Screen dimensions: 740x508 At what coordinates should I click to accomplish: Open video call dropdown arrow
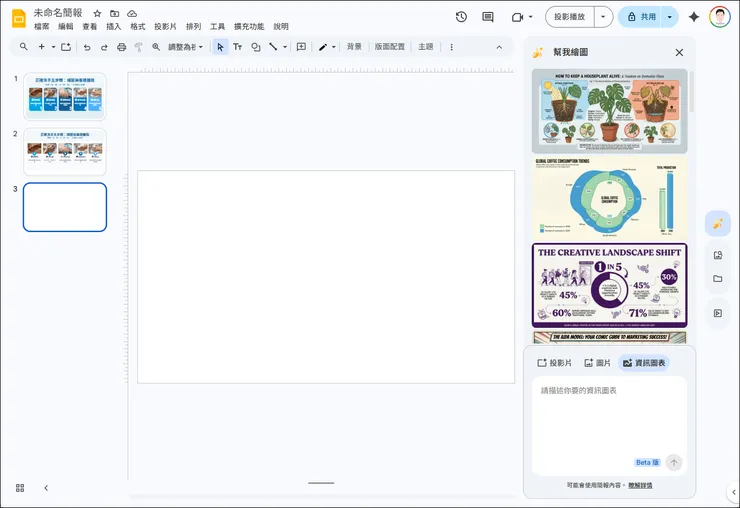click(530, 17)
